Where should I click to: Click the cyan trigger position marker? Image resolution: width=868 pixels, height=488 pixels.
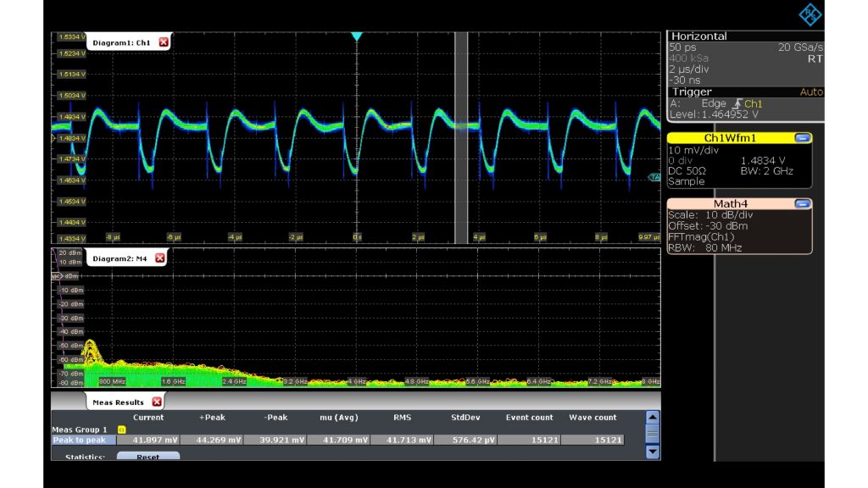pyautogui.click(x=357, y=36)
